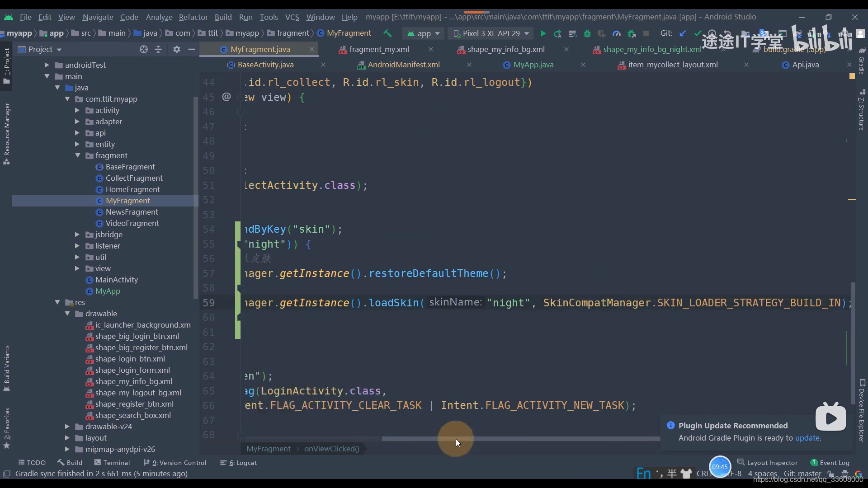Click the MyFragment breadcrumb in navigation bar
868x488 pixels.
click(x=344, y=33)
